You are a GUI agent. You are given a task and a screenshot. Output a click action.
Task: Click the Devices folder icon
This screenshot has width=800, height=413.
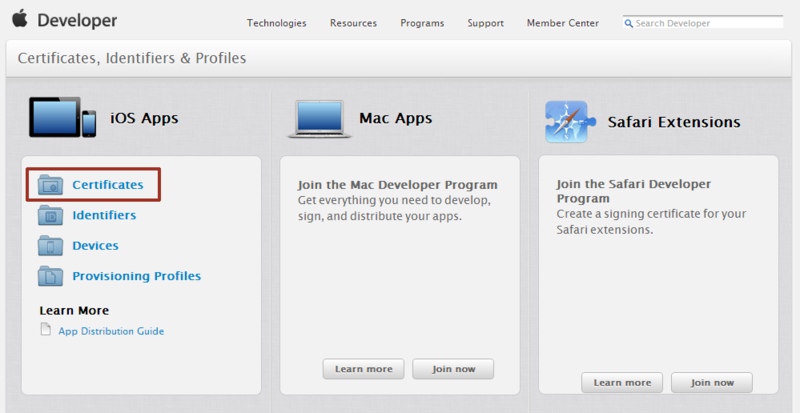[50, 246]
